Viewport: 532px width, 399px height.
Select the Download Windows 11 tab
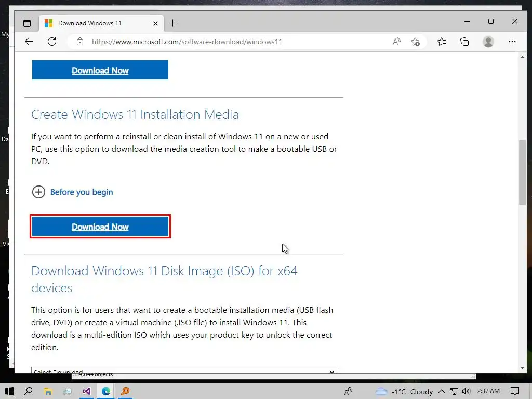coord(101,23)
